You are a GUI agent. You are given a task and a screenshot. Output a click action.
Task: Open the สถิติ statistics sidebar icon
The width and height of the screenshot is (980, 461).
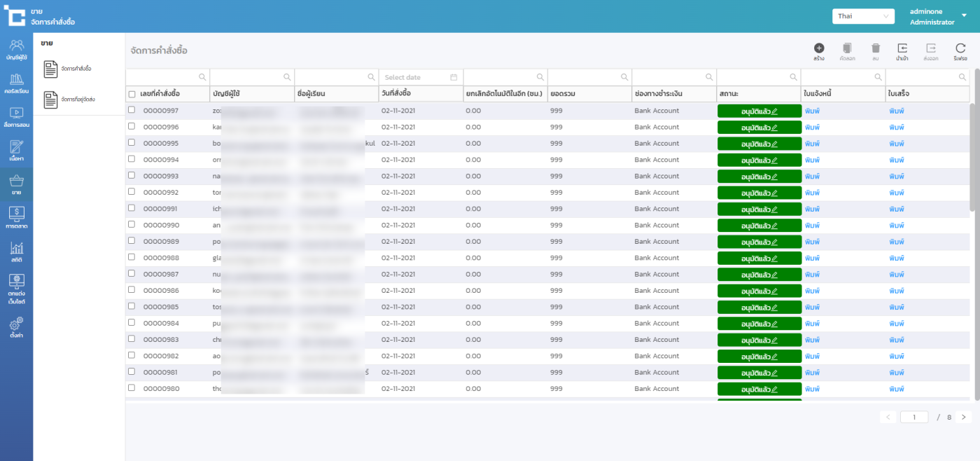pos(16,252)
